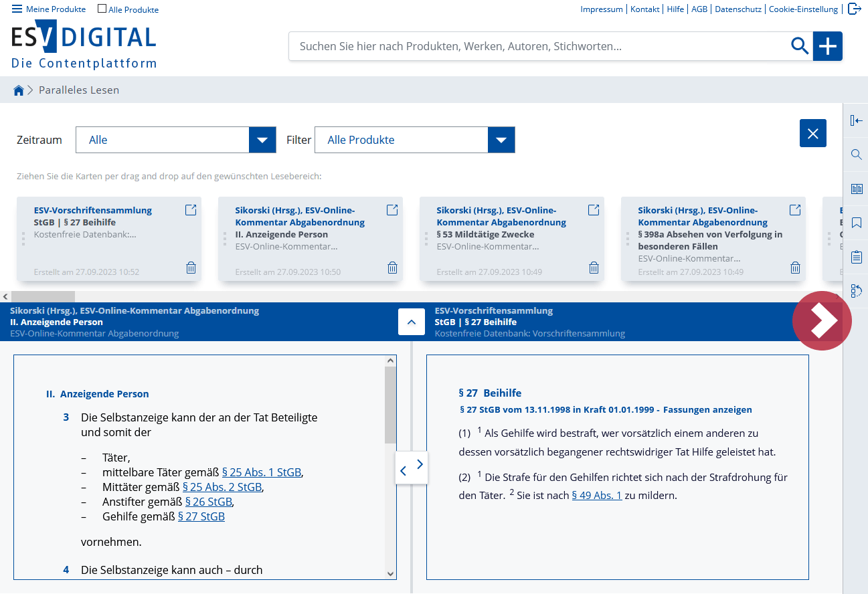Click drag handle of StGB § 27 card
Viewport: 868px width, 594px height.
tap(23, 239)
